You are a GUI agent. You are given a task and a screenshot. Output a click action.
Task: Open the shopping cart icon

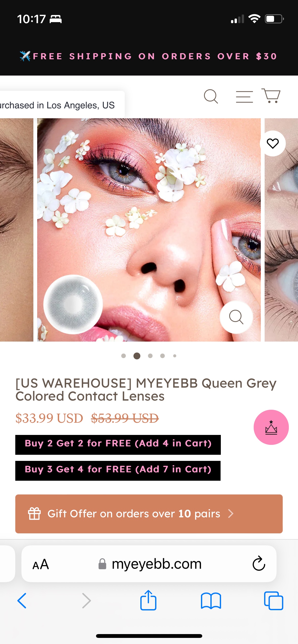pos(271,96)
